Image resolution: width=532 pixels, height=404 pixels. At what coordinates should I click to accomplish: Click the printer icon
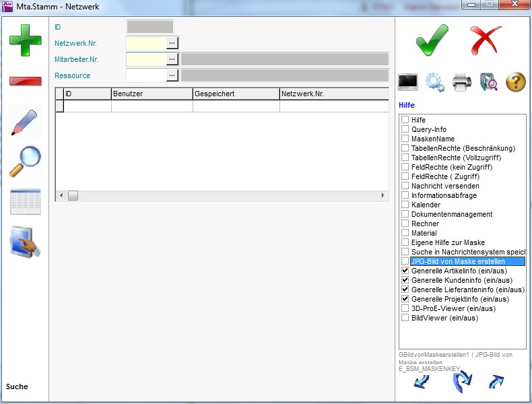tap(463, 82)
